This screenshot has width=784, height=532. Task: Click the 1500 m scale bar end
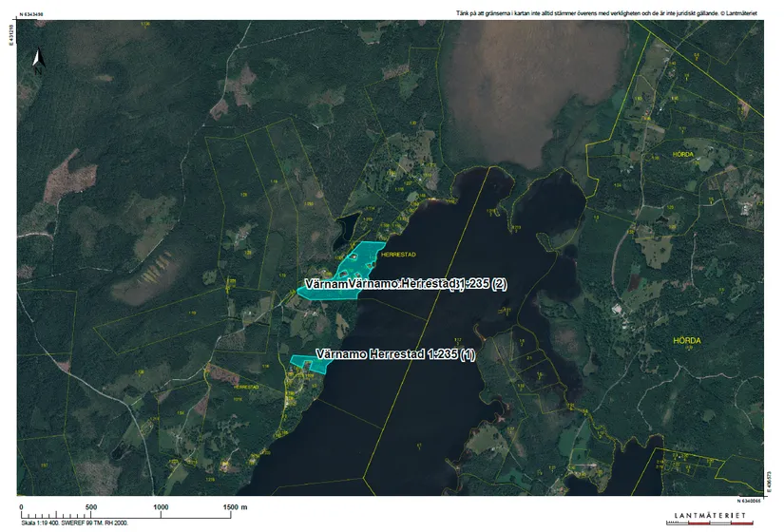coord(234,507)
